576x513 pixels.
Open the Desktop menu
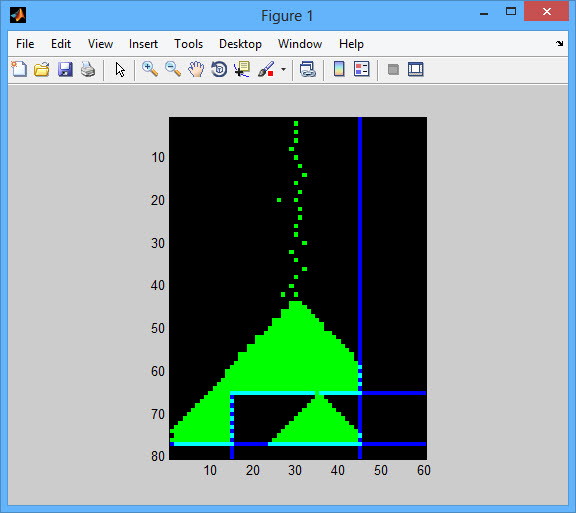click(x=240, y=44)
